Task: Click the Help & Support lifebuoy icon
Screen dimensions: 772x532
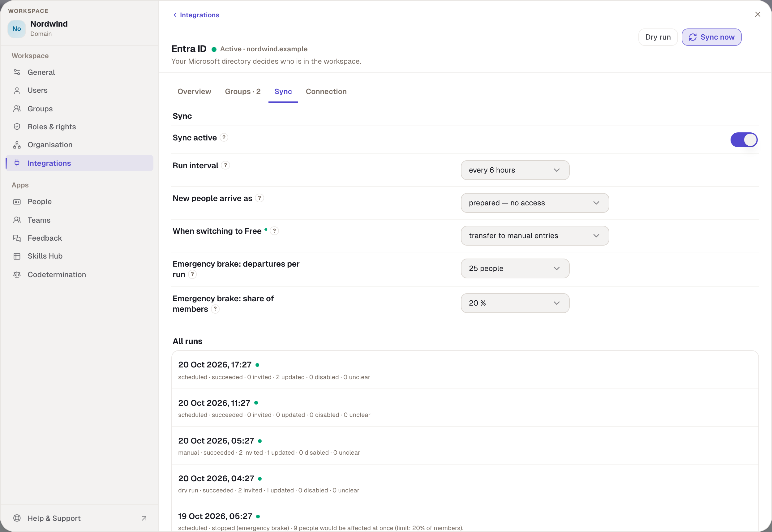Action: point(17,518)
